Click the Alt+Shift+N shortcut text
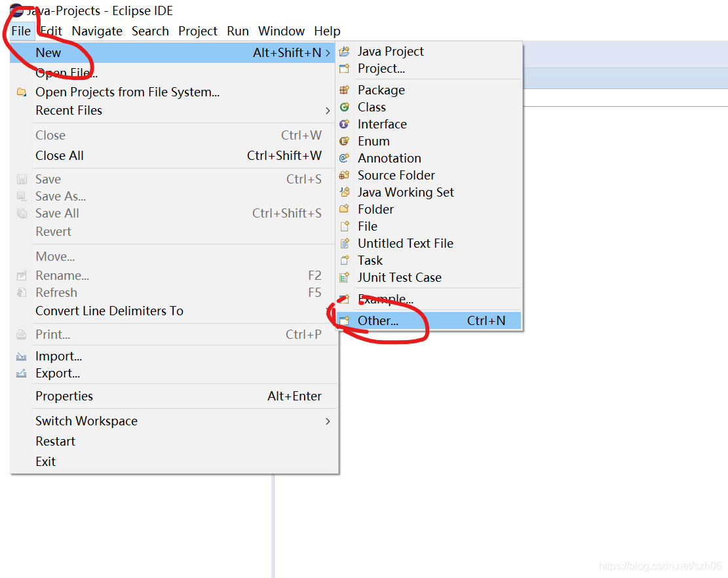The width and height of the screenshot is (728, 578). pos(287,53)
